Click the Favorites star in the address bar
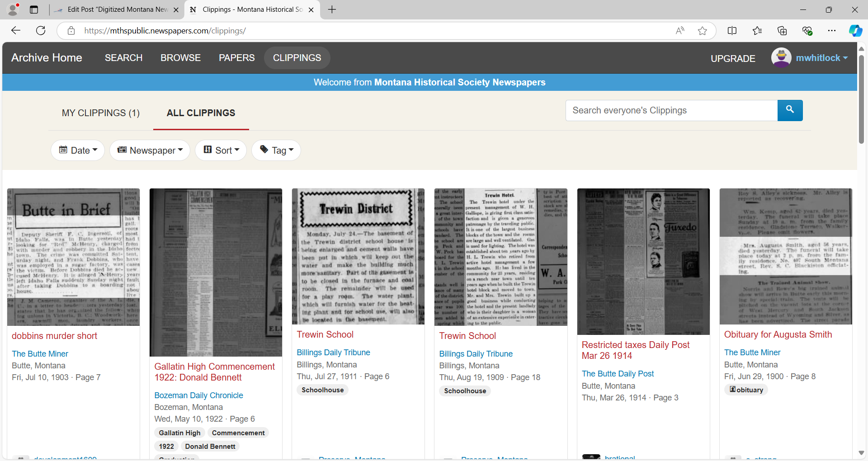Screen dimensions: 868x461 tap(703, 30)
